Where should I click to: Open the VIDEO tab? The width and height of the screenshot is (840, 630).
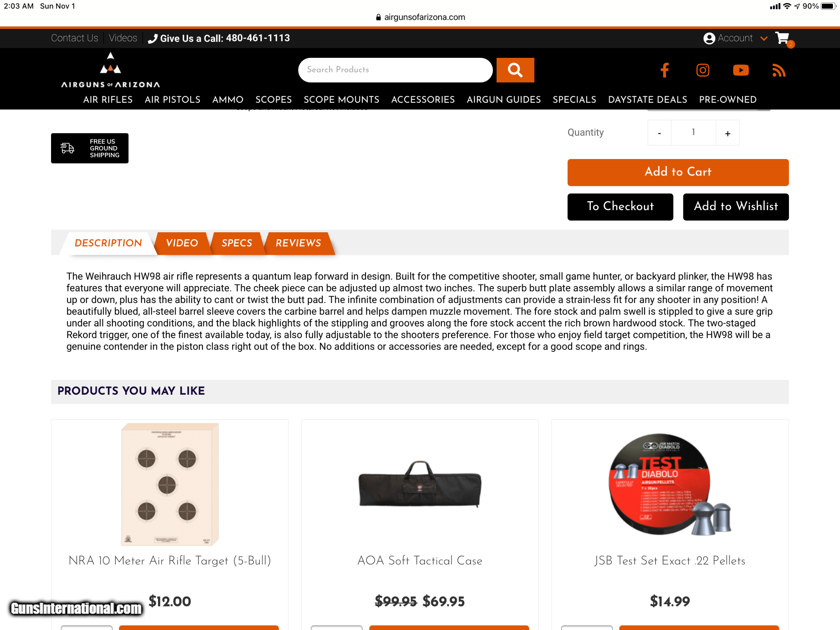click(x=182, y=243)
